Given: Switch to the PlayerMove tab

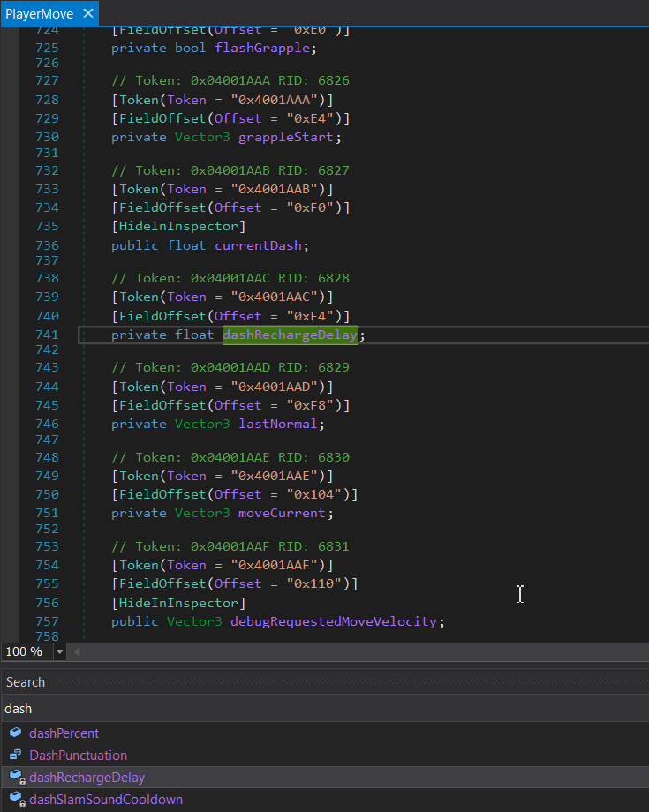Looking at the screenshot, I should point(42,14).
